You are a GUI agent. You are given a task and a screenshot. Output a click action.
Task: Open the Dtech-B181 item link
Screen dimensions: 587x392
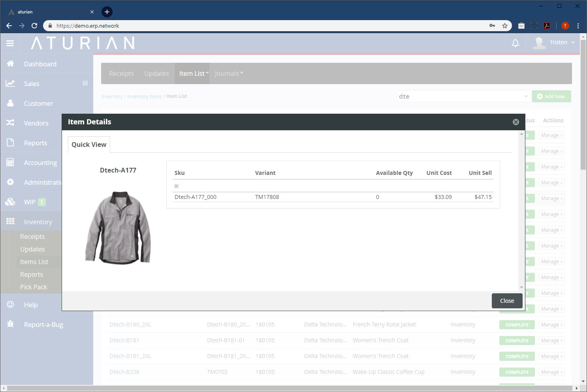(x=124, y=340)
